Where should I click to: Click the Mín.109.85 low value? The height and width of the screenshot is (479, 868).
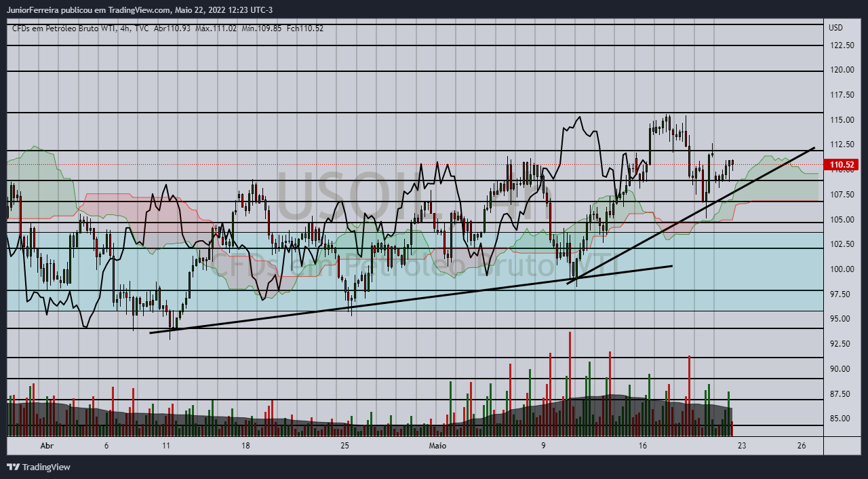[262, 28]
